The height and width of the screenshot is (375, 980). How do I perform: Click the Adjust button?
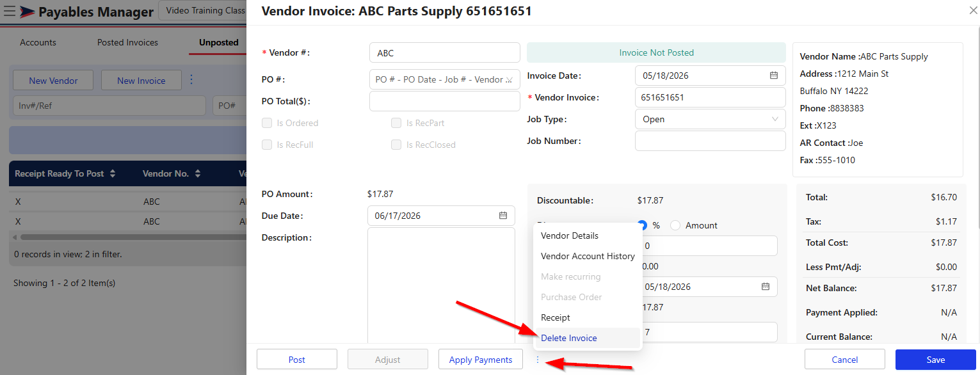point(388,360)
